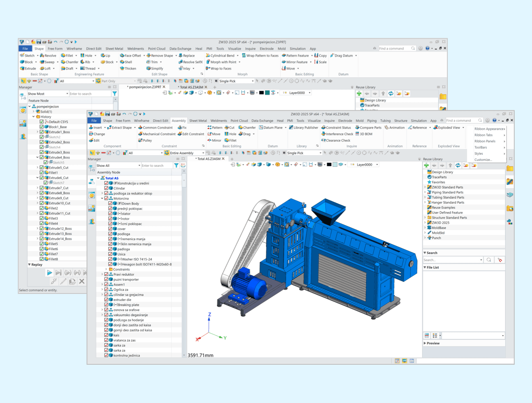The image size is (532, 403).
Task: Click the Search field in Reuse Library
Action: pos(451,260)
